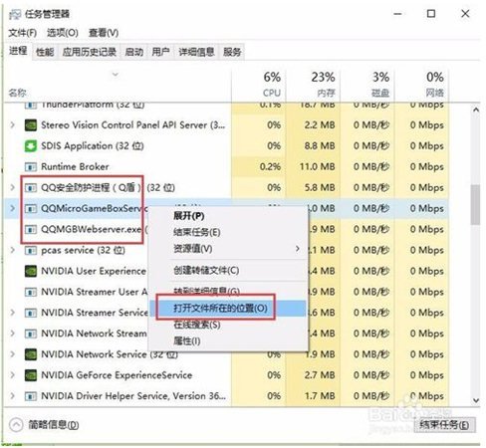
Task: Select the SDIS Application (32 位) name text
Action: (93, 146)
